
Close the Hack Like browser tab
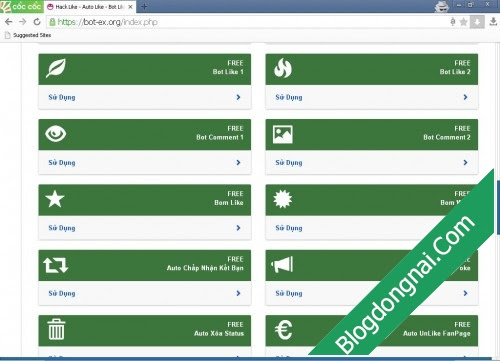[x=131, y=7]
